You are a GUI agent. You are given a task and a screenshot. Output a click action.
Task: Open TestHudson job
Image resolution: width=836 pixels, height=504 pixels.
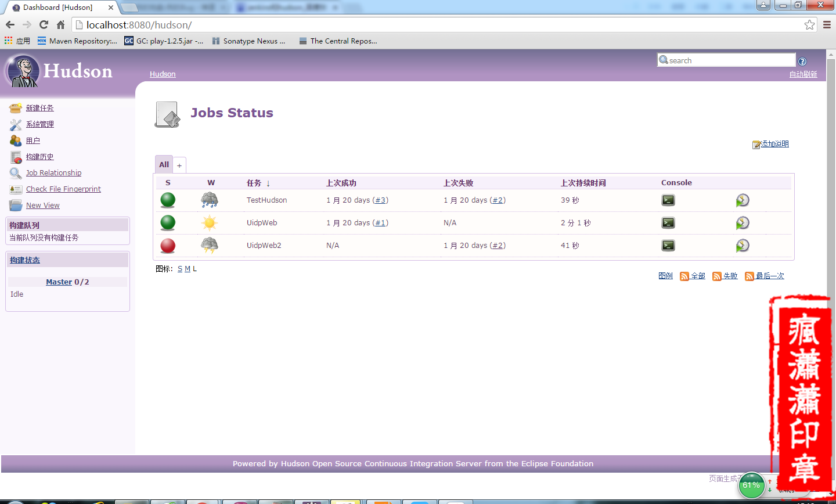(267, 200)
